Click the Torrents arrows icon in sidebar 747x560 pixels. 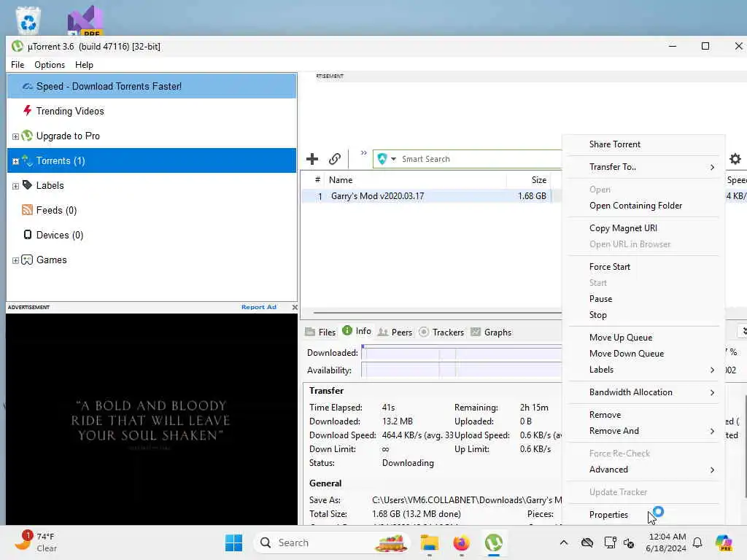[27, 160]
